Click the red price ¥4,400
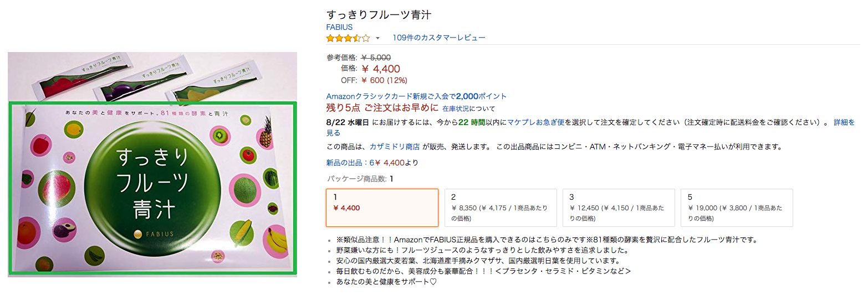868x295 pixels. pyautogui.click(x=380, y=69)
